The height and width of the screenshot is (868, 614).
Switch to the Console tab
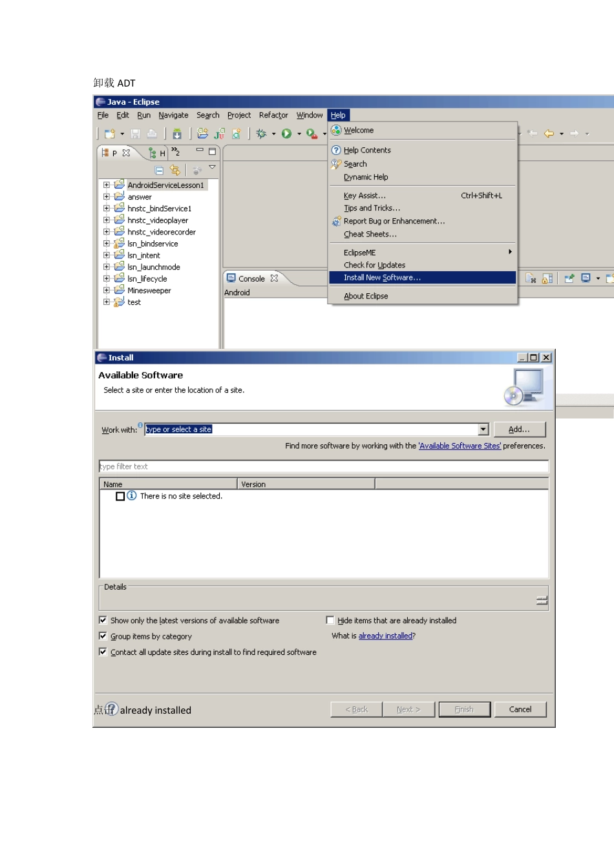(x=252, y=278)
